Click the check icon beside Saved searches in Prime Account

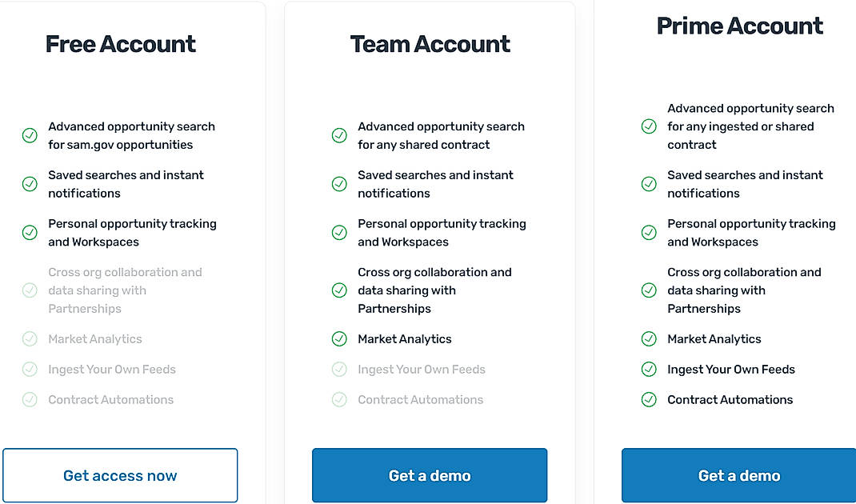(x=649, y=184)
